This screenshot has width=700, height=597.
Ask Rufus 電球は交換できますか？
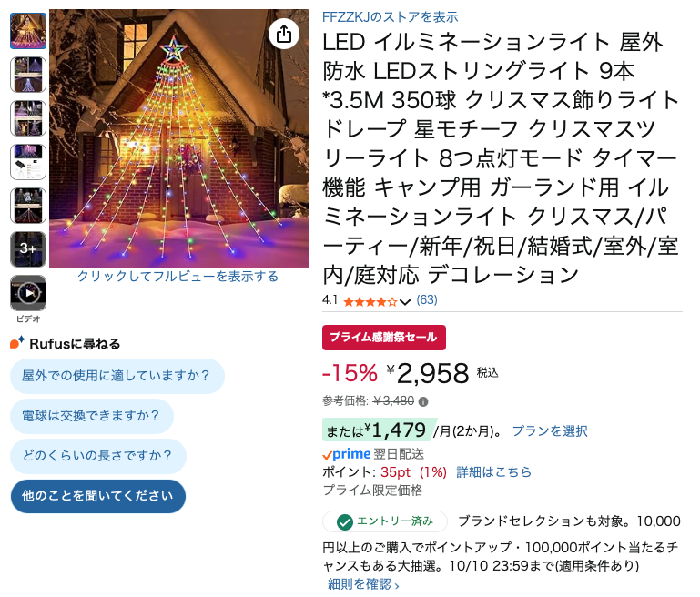(92, 416)
